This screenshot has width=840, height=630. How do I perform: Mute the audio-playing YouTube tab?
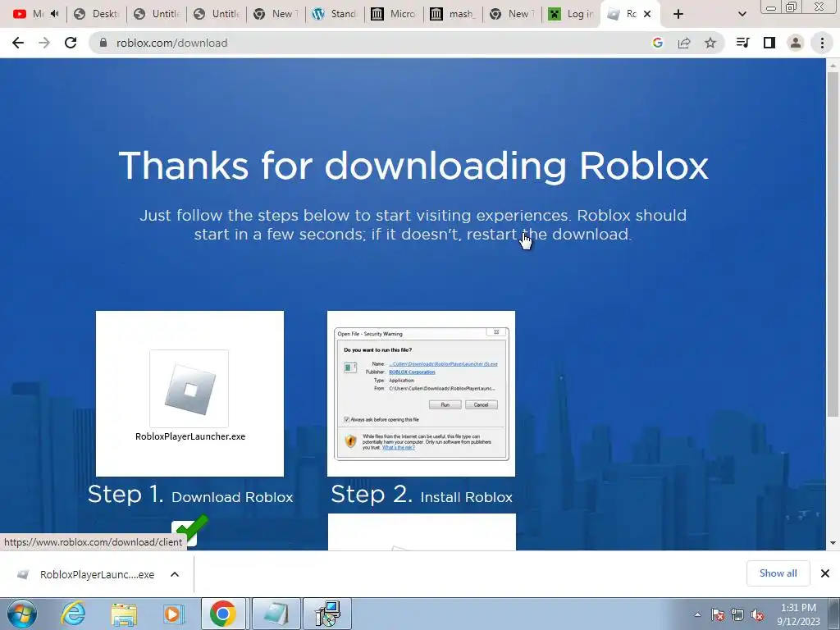click(x=55, y=14)
